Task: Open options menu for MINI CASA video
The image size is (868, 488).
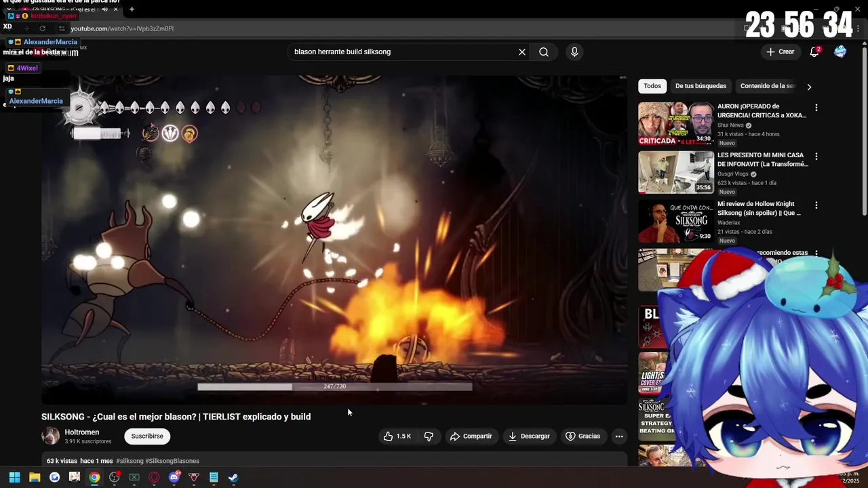Action: tap(816, 157)
